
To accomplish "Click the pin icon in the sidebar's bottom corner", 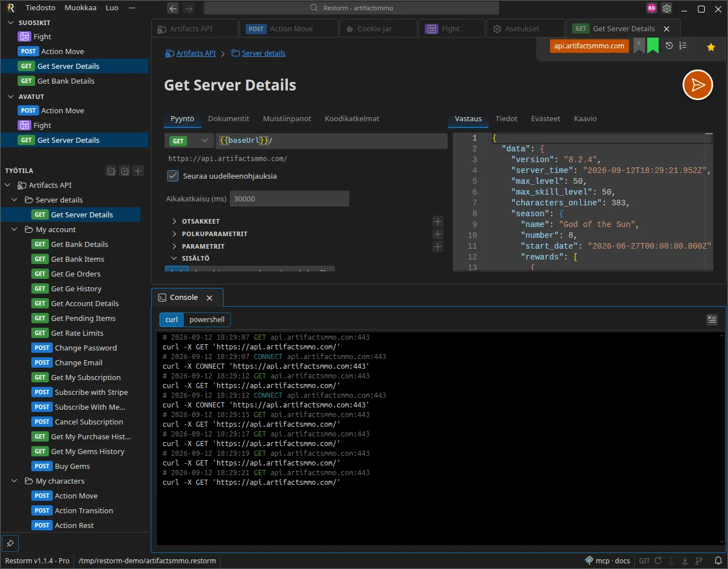I will (10, 543).
